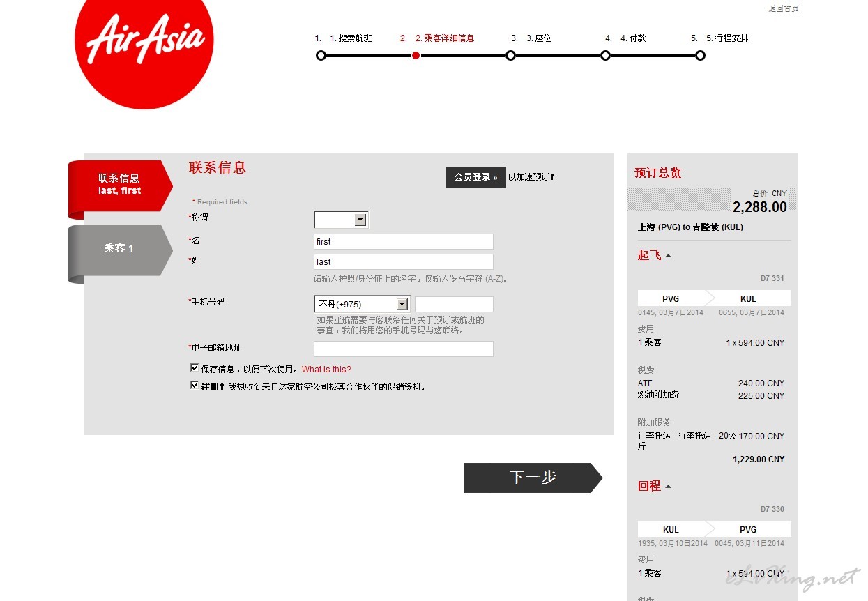Click the step 5 itinerary circle
Image resolution: width=868 pixels, height=601 pixels.
tap(700, 55)
